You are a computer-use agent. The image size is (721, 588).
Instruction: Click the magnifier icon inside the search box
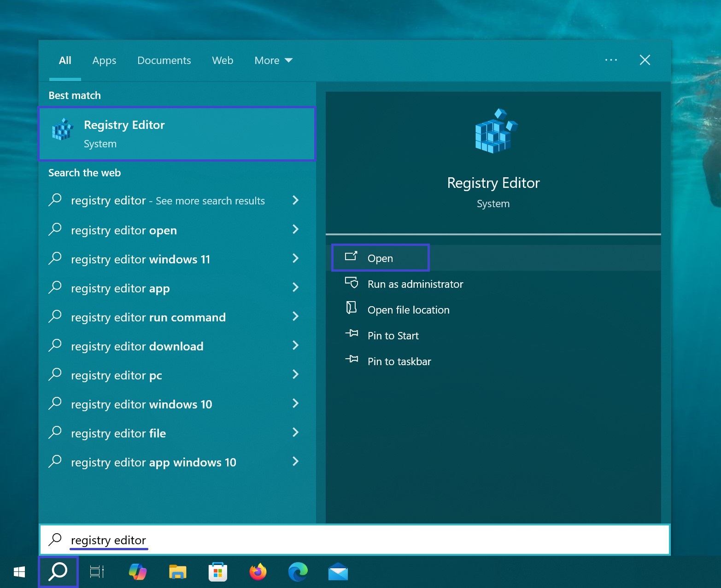pyautogui.click(x=55, y=539)
